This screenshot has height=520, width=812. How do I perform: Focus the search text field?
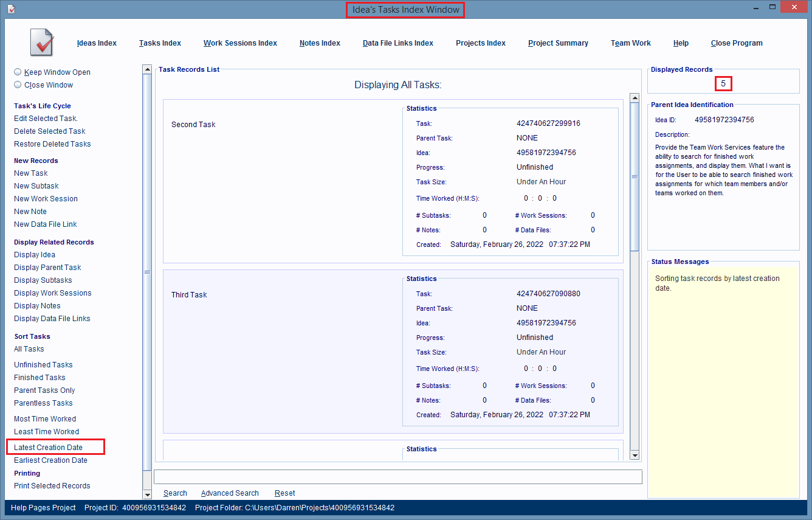pyautogui.click(x=398, y=477)
